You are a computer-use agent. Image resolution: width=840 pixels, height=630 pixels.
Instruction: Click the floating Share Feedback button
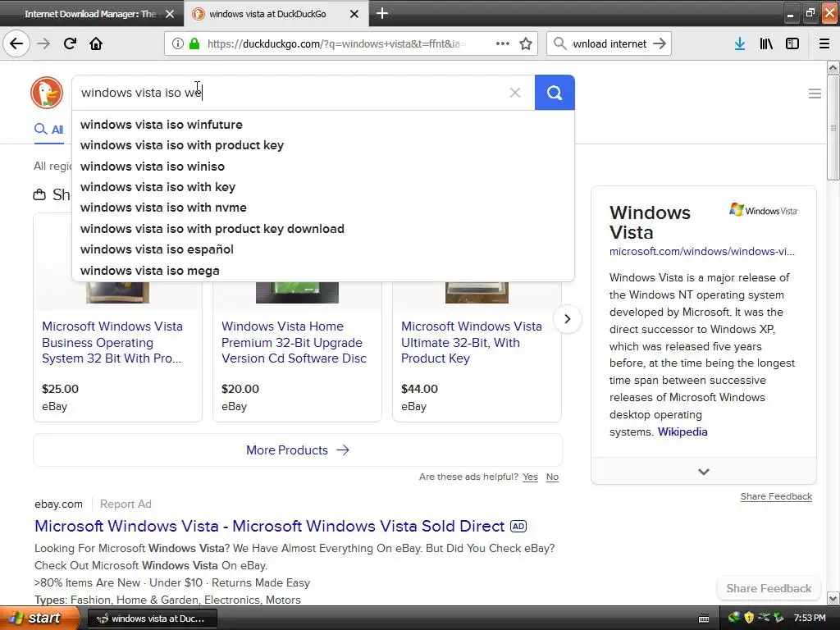pyautogui.click(x=768, y=588)
